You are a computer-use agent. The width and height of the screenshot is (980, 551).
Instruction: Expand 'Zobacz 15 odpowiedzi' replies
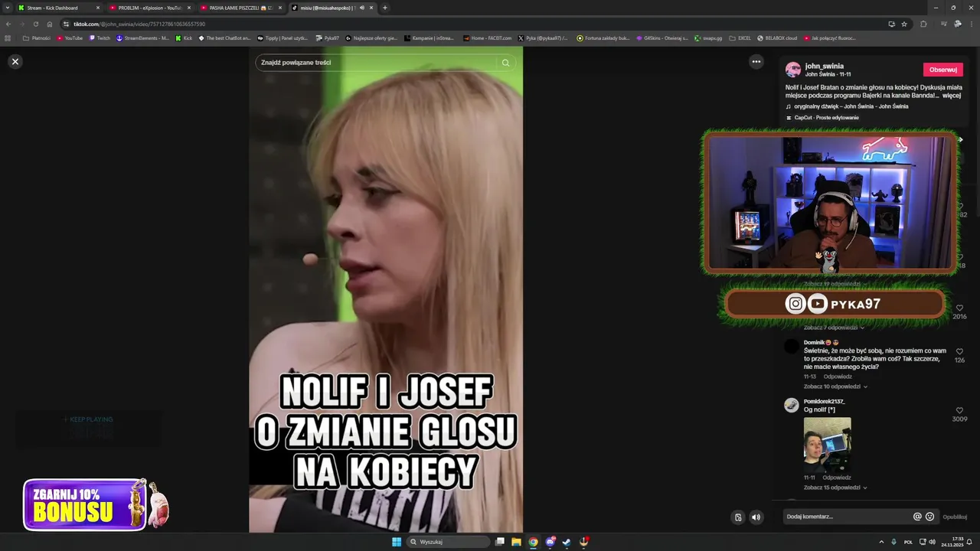835,487
